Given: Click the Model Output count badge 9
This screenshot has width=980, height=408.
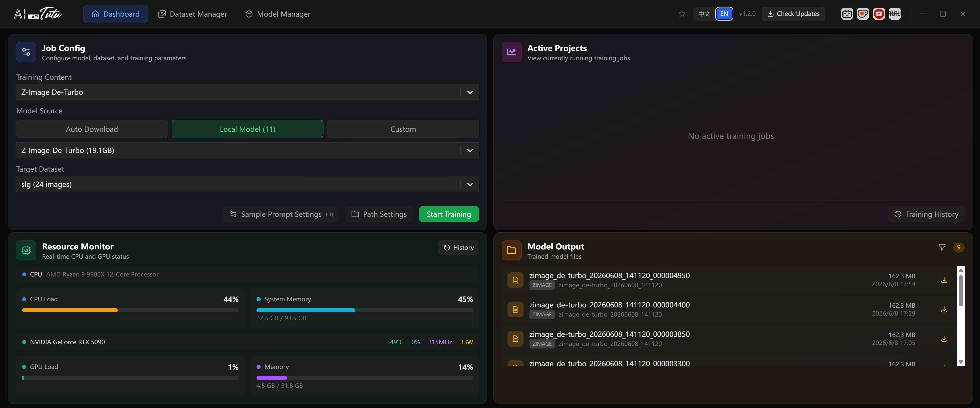Looking at the screenshot, I should [959, 247].
